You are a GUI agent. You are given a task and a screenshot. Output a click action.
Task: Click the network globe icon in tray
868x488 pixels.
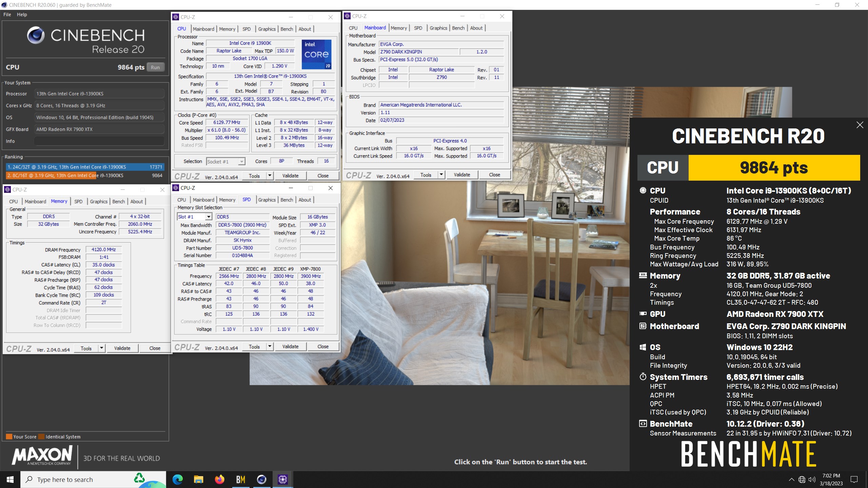click(802, 480)
